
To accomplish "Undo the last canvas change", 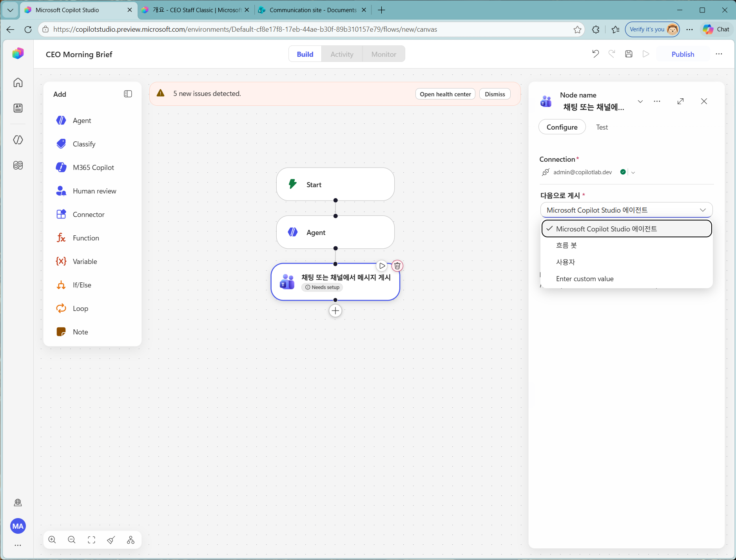I will pos(595,54).
